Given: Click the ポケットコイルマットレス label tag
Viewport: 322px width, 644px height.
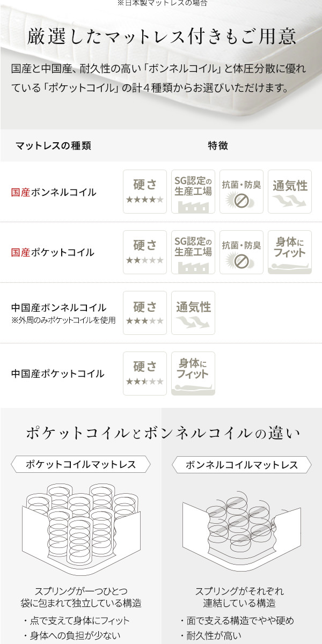Looking at the screenshot, I should (x=80, y=464).
